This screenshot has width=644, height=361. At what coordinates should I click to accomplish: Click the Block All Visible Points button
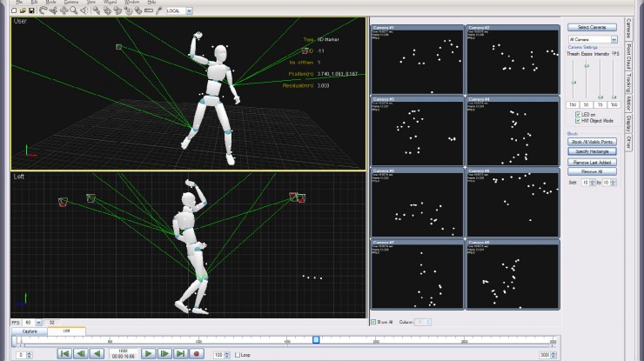(x=592, y=142)
